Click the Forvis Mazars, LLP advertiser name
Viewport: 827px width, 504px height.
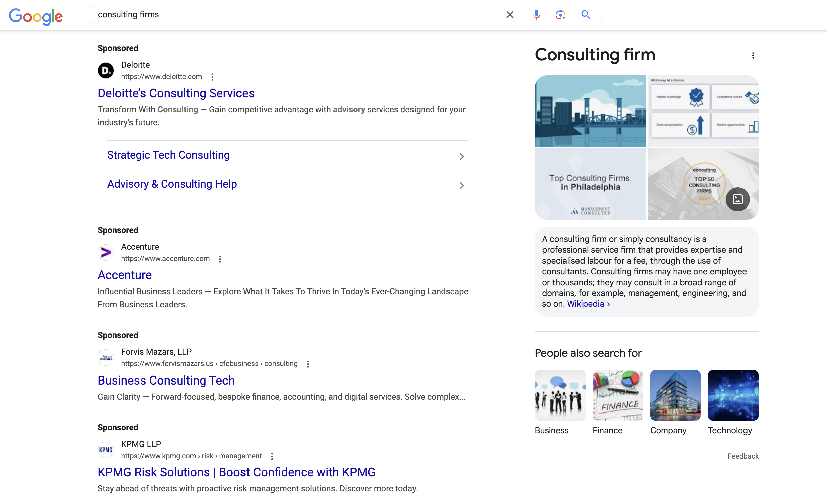pyautogui.click(x=156, y=352)
